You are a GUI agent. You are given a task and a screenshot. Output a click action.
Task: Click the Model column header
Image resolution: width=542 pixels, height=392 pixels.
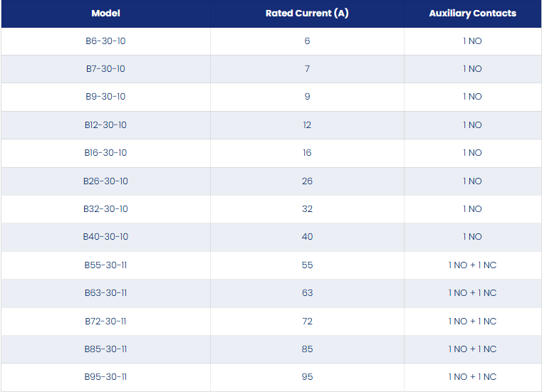(106, 13)
